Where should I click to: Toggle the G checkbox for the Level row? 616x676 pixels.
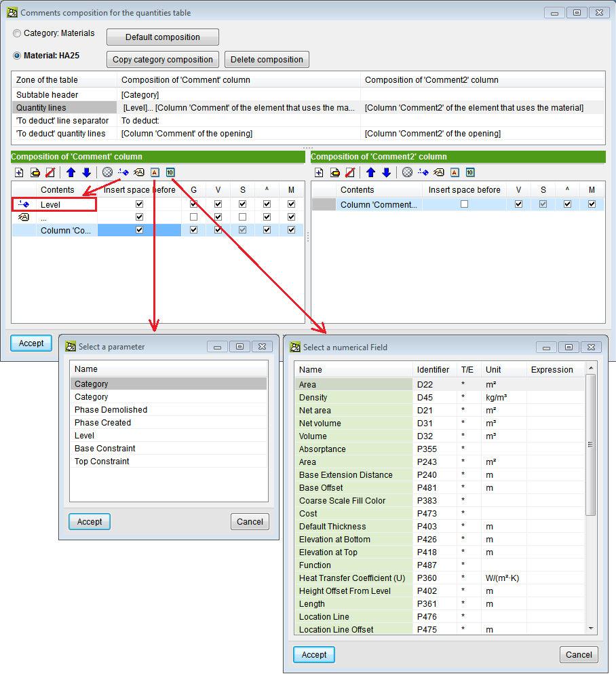point(193,203)
